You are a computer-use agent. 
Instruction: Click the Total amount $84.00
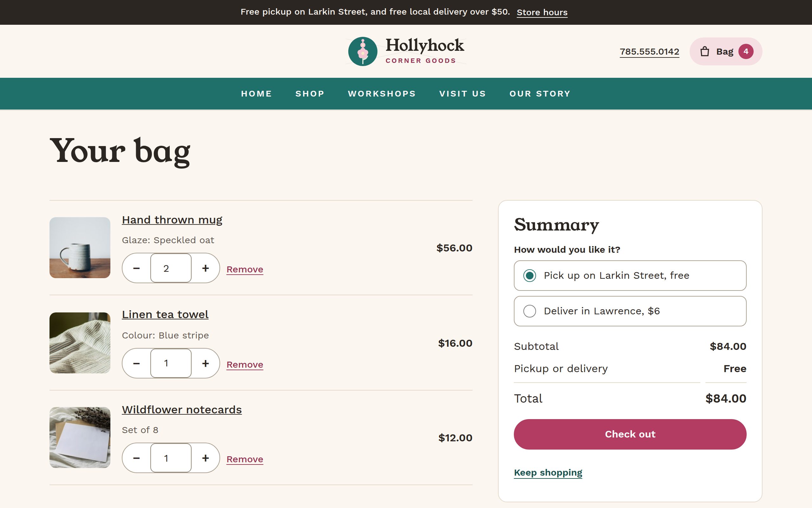[726, 398]
